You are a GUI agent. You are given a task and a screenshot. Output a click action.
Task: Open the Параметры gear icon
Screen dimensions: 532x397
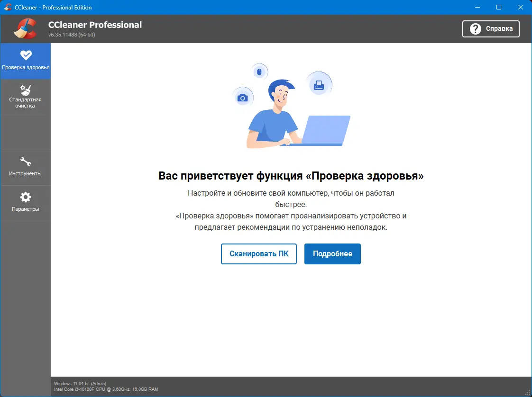(26, 197)
